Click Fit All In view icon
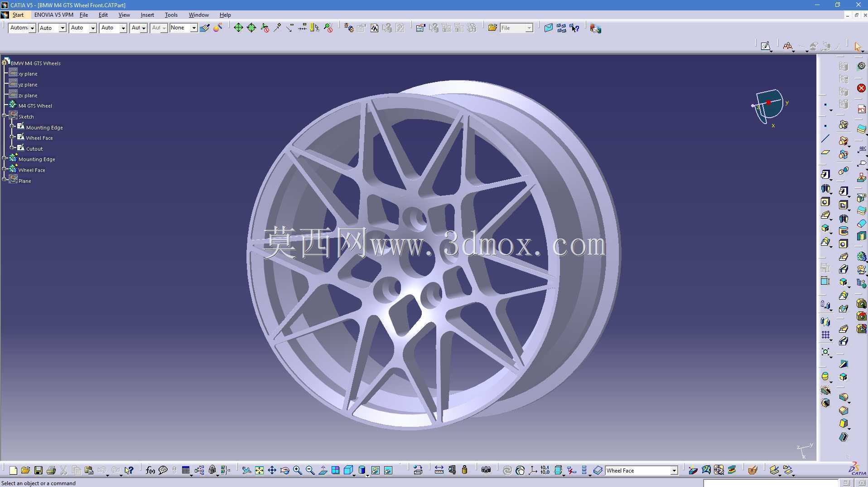This screenshot has width=868, height=487. 259,471
